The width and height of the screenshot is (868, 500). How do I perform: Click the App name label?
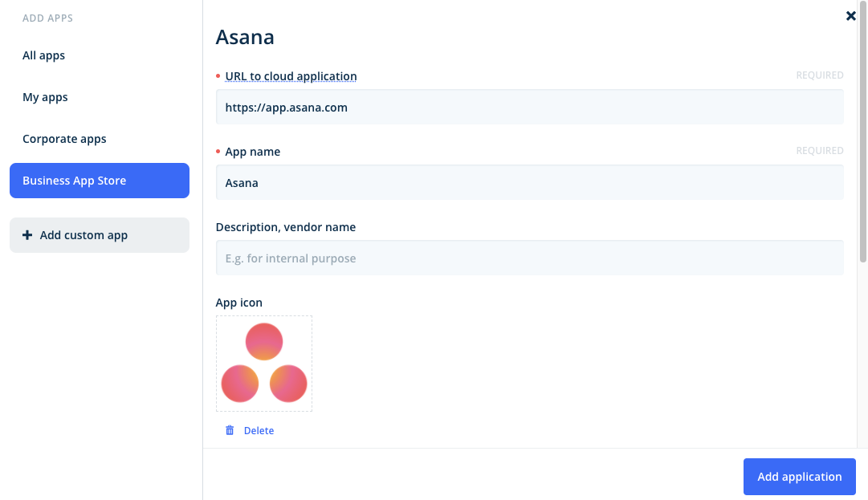pyautogui.click(x=252, y=152)
